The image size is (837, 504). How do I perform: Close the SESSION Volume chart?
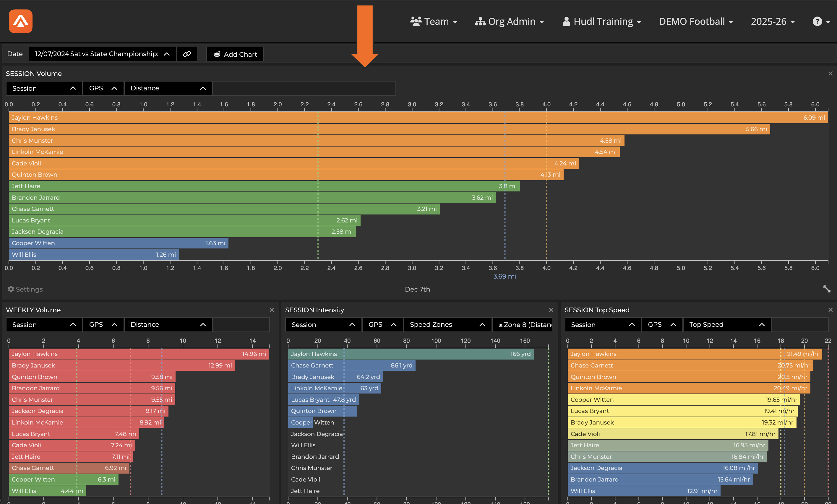coord(830,73)
